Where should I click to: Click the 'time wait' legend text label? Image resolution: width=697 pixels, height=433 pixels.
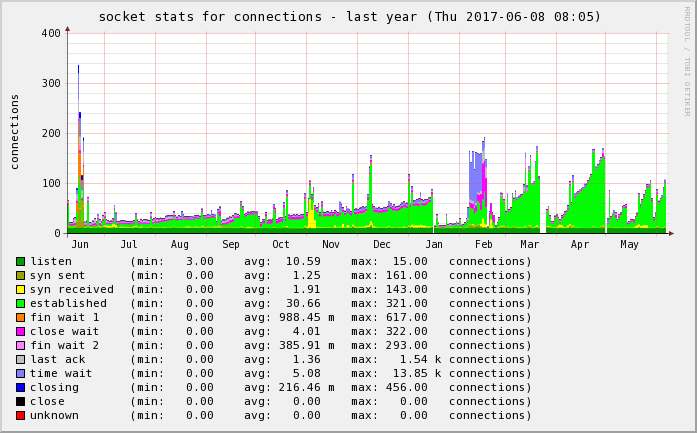pyautogui.click(x=61, y=373)
